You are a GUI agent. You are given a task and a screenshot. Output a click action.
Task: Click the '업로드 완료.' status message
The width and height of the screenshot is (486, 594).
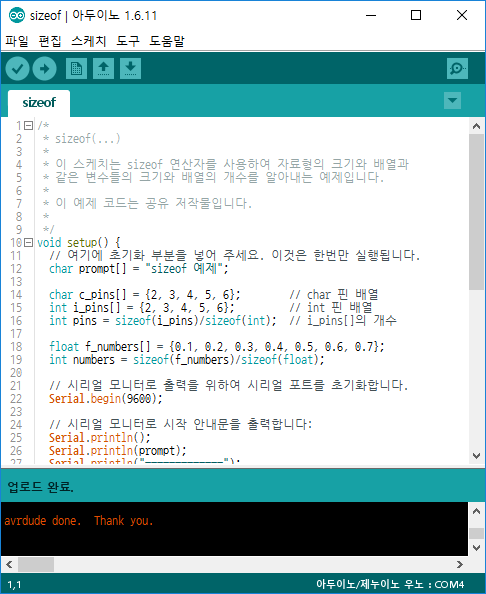tap(41, 486)
